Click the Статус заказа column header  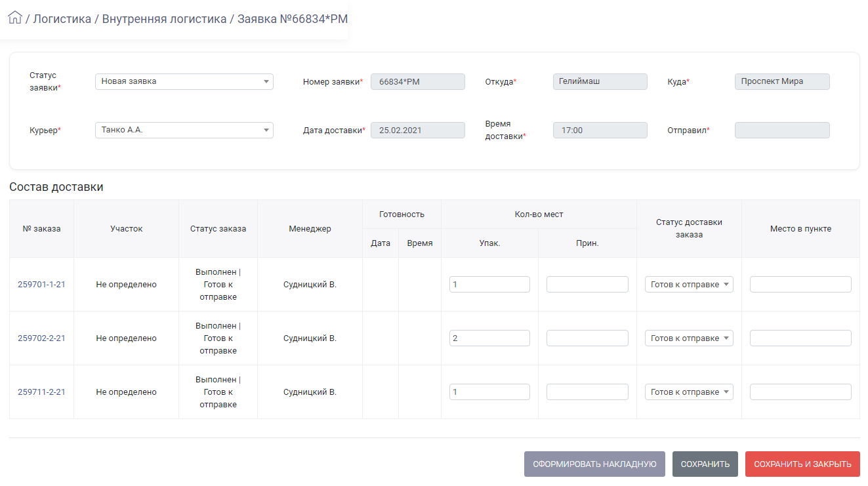coord(218,229)
